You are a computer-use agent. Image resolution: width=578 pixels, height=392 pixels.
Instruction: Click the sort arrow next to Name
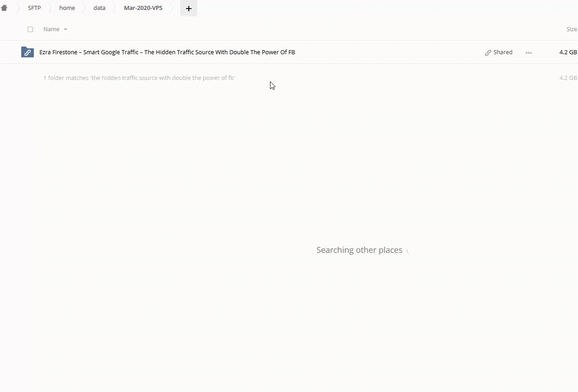coord(65,29)
